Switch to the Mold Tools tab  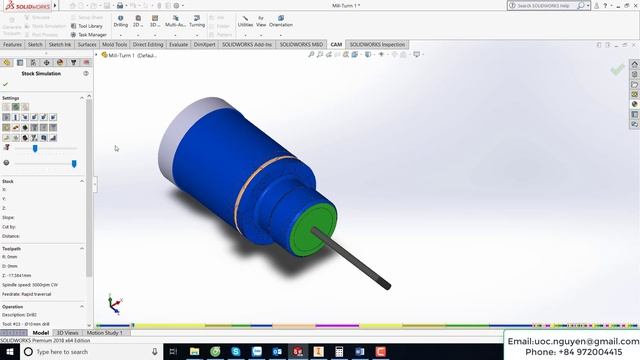coord(115,44)
